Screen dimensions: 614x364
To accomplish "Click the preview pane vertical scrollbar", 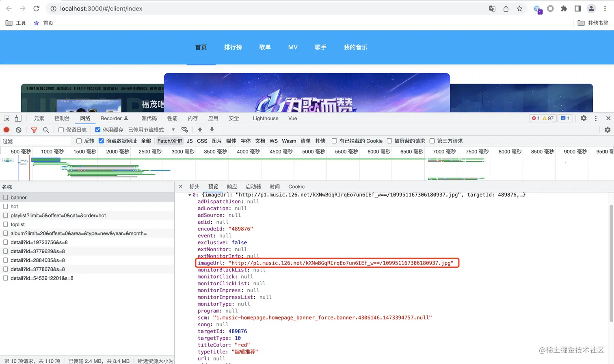I will (x=611, y=264).
